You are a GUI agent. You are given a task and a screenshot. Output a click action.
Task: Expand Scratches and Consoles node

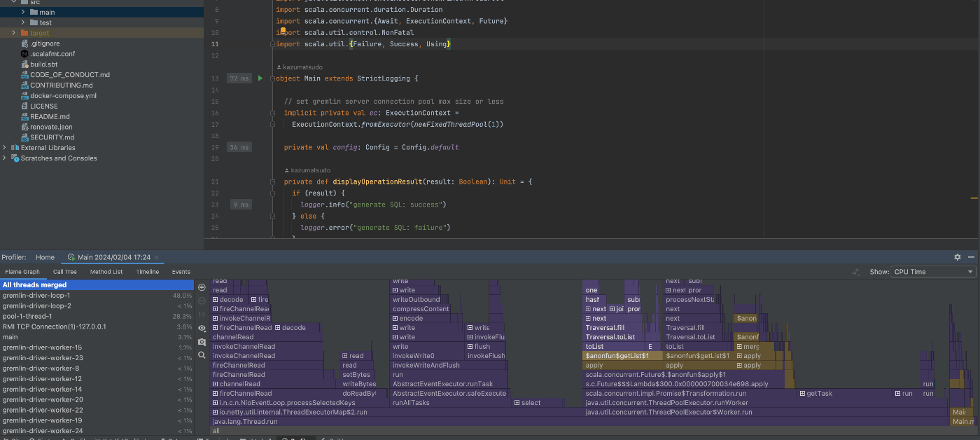[x=5, y=158]
